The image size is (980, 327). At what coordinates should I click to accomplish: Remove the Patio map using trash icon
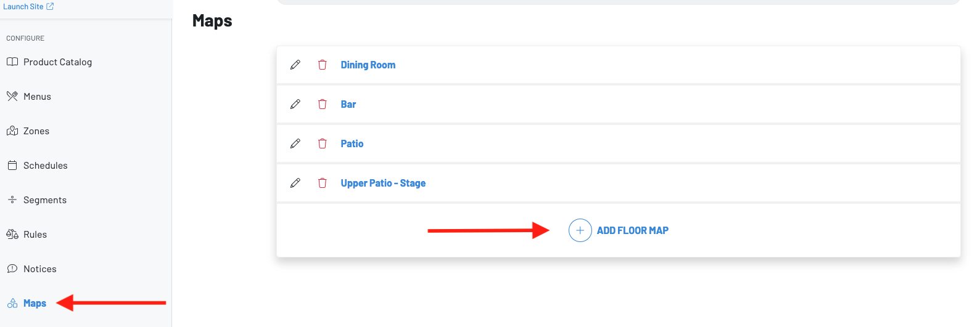[322, 143]
